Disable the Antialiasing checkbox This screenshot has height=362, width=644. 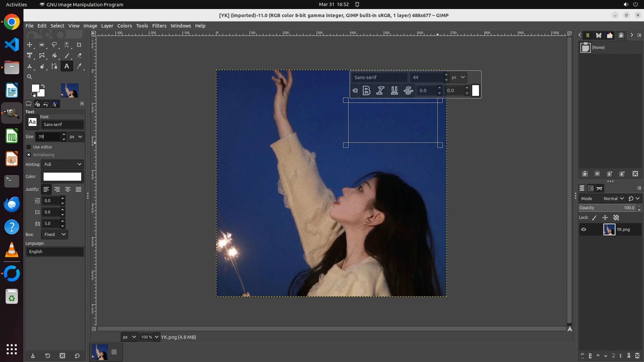coord(29,155)
